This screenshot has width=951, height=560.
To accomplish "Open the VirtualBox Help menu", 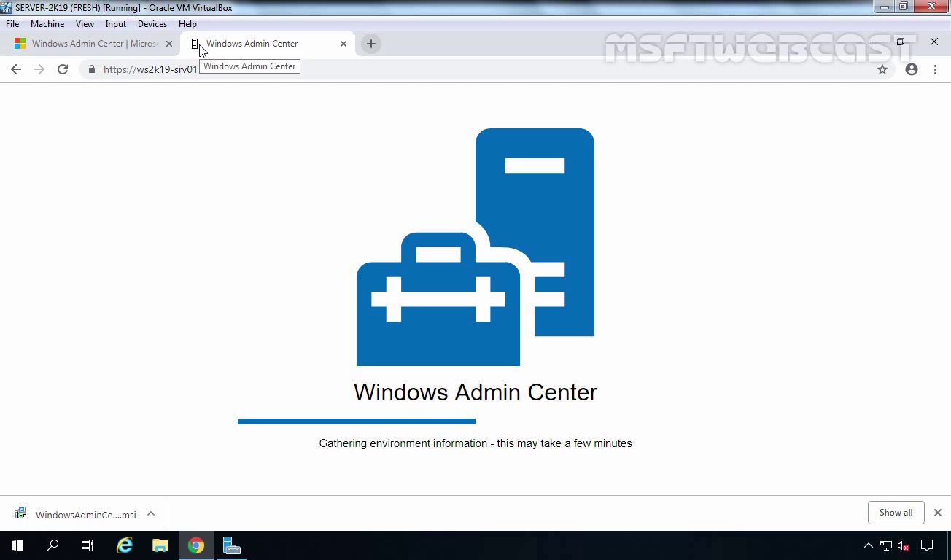I will pos(187,24).
